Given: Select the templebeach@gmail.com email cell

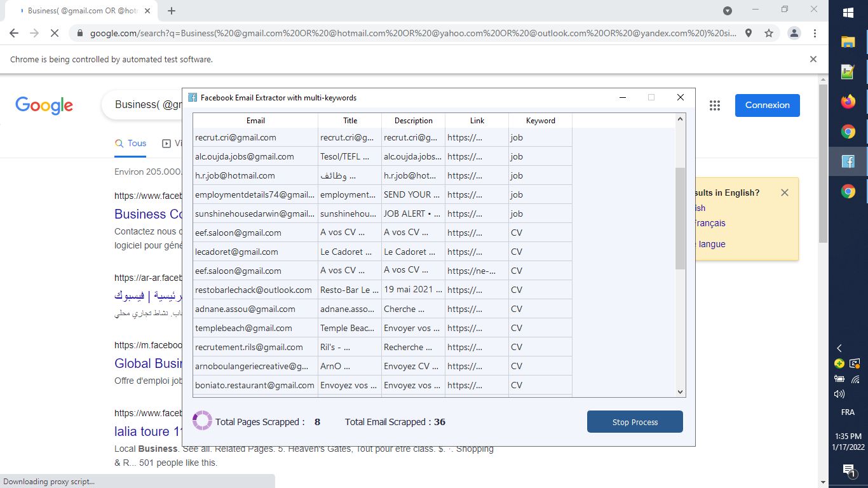Looking at the screenshot, I should tap(255, 328).
